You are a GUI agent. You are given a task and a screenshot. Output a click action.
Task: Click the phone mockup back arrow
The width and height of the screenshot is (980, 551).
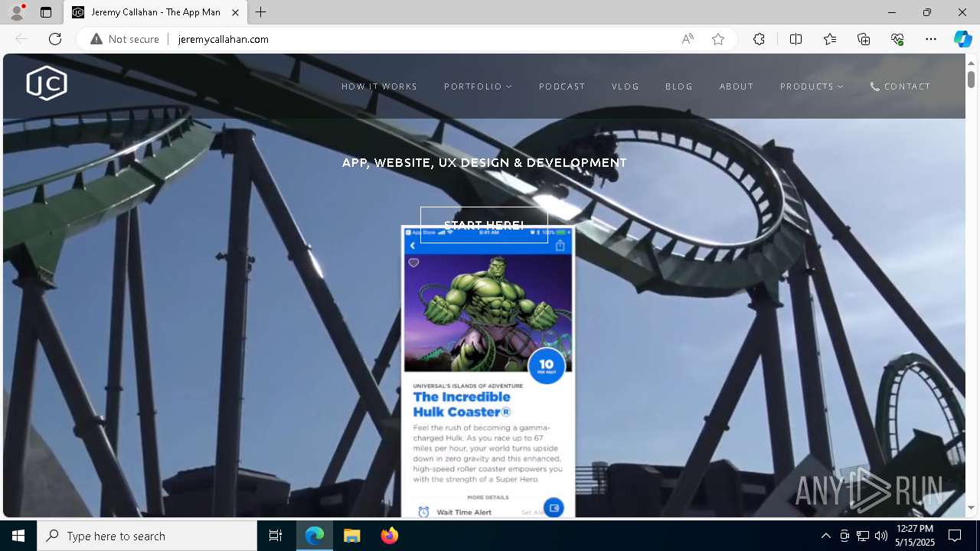click(x=413, y=246)
